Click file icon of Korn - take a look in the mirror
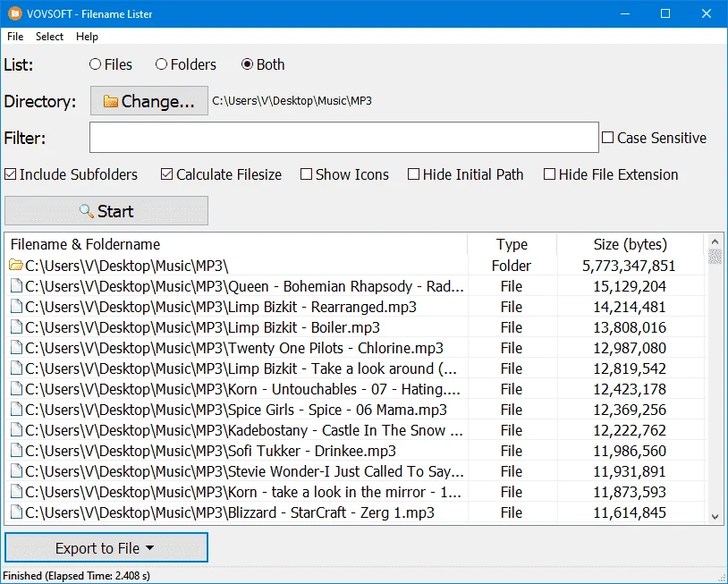Image resolution: width=728 pixels, height=584 pixels. (x=16, y=492)
